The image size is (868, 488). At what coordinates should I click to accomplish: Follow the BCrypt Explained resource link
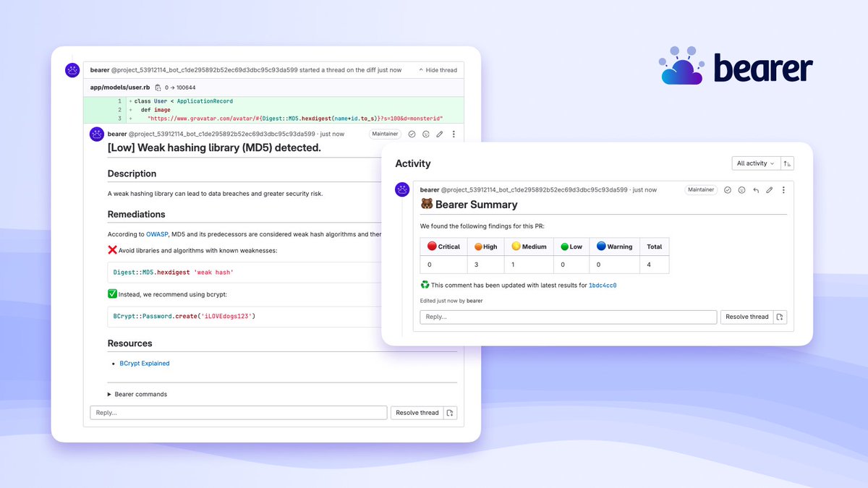pos(143,363)
